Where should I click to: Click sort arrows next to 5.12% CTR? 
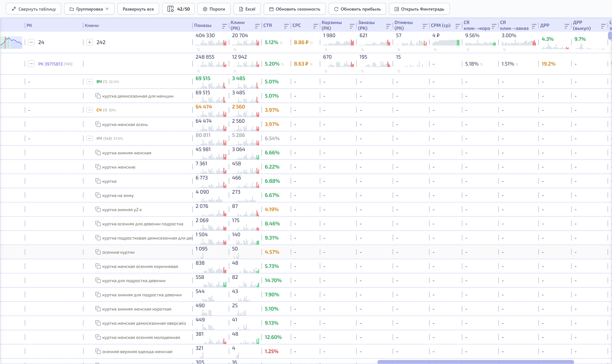(281, 43)
